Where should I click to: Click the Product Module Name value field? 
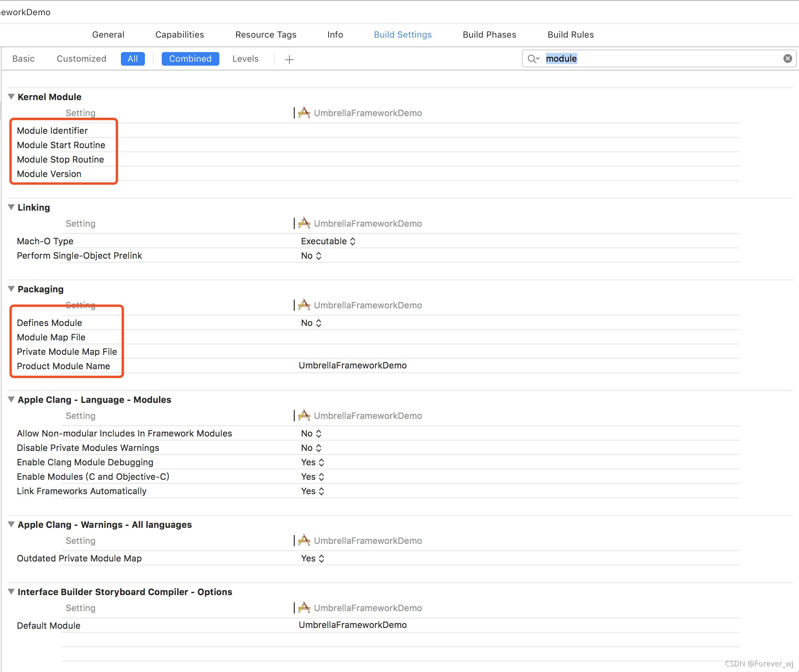352,366
